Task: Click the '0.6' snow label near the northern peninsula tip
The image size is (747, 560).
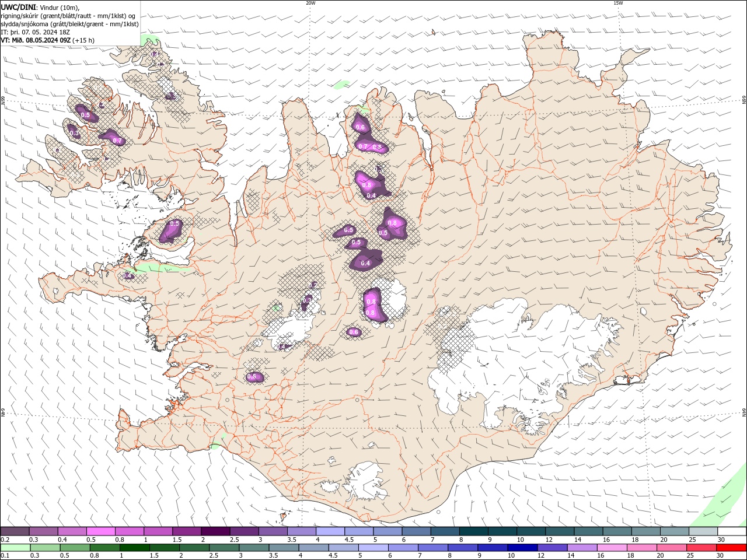Action: pyautogui.click(x=360, y=127)
